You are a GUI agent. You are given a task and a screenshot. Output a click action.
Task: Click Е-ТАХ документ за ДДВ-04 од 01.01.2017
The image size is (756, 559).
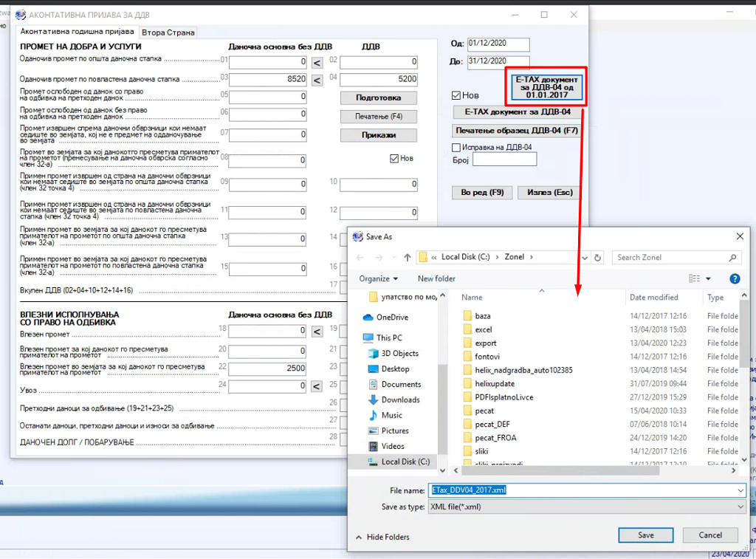click(547, 87)
